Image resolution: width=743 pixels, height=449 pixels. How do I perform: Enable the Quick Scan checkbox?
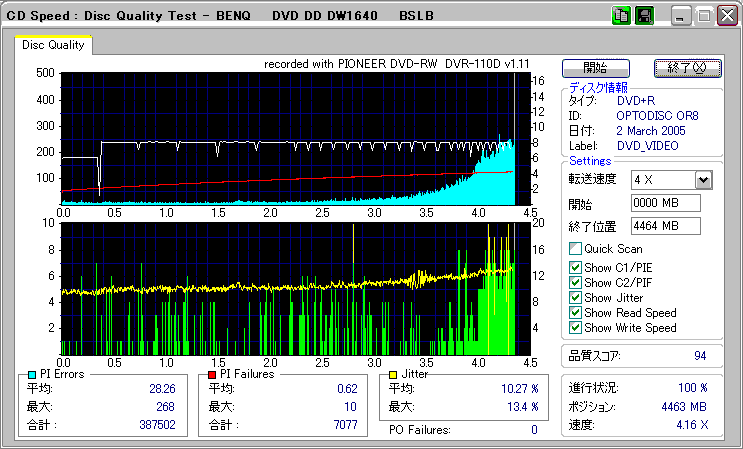(x=575, y=249)
